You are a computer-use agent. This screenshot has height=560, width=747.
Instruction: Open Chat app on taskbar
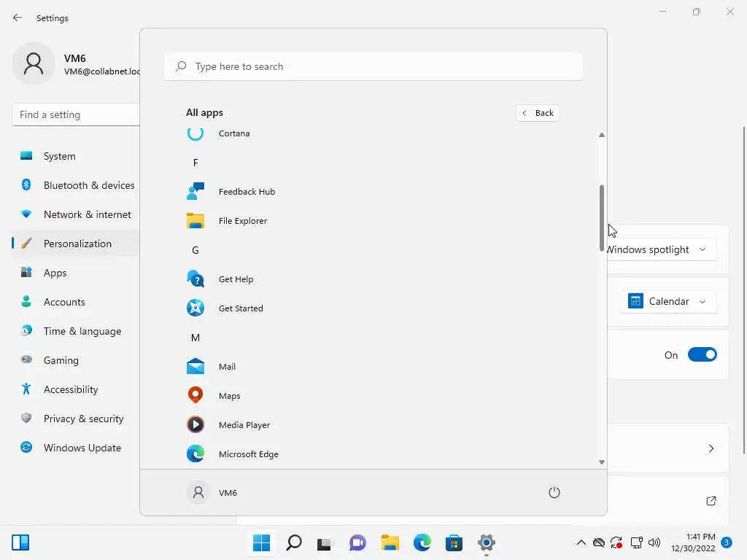point(357,542)
